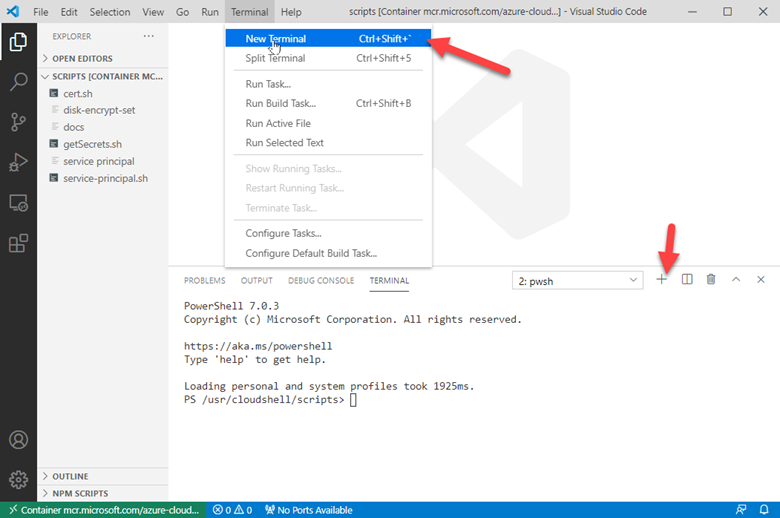780x518 pixels.
Task: Collapse the Scripts container folder section
Action: tap(102, 77)
